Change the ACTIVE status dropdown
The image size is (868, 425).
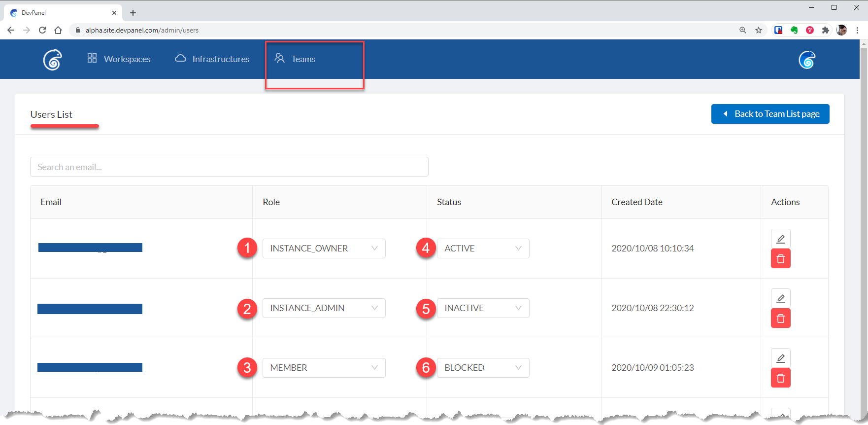[483, 248]
